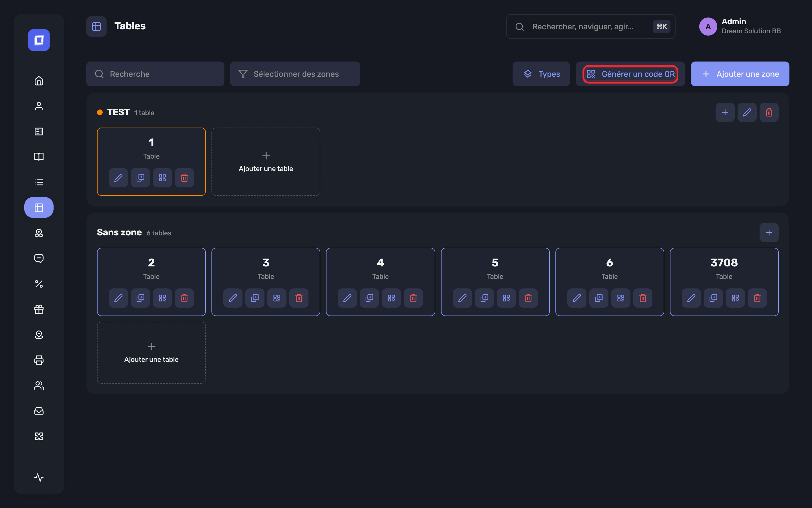Open the chat message sidebar icon

coord(39,258)
